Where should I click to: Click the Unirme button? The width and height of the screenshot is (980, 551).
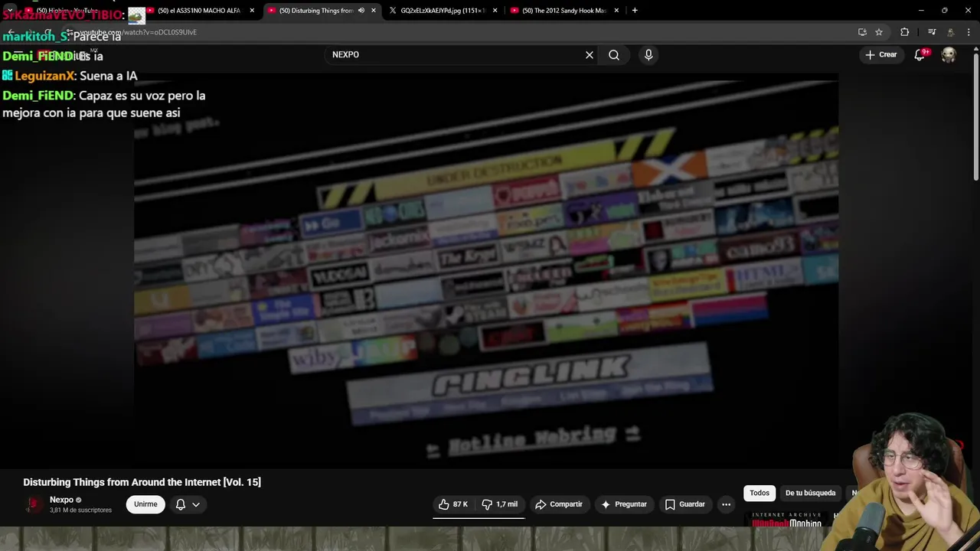(145, 504)
